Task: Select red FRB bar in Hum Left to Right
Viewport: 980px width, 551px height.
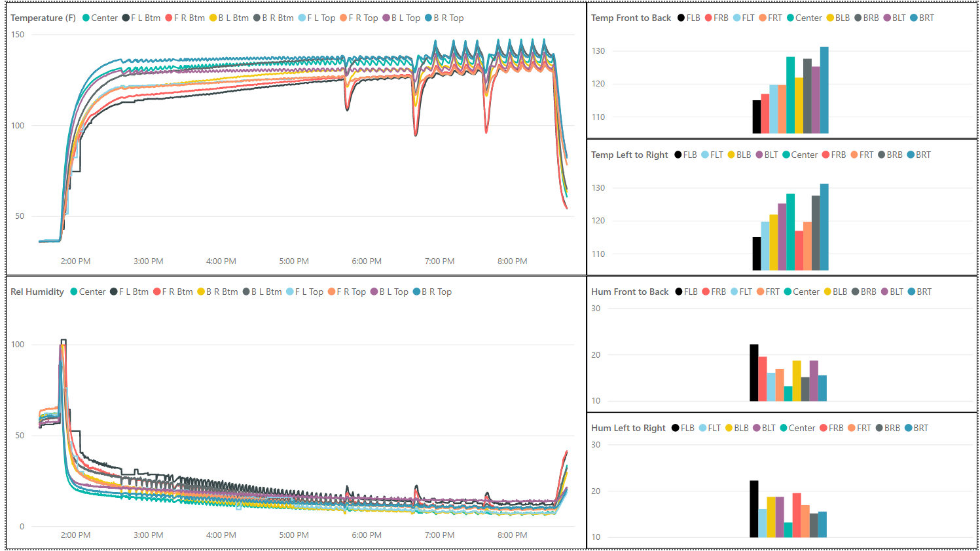Action: (x=797, y=515)
